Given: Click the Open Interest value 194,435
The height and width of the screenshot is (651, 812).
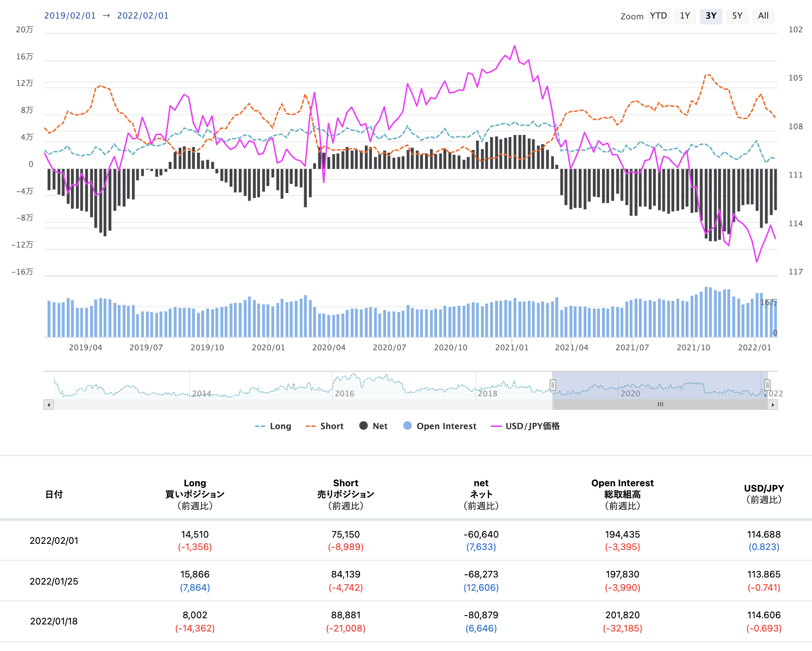Looking at the screenshot, I should (x=623, y=535).
